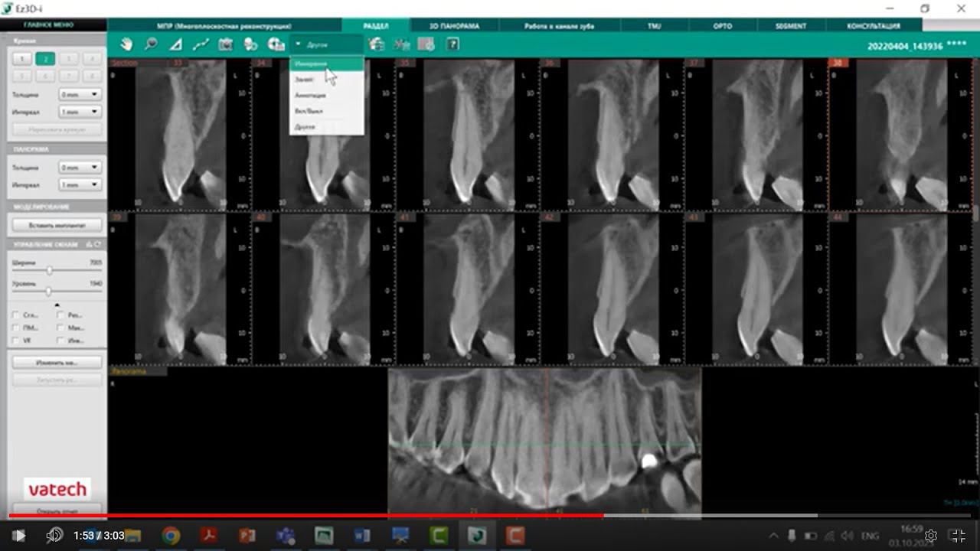Choose Вкл/Выкл in the dropdown menu
Image resolution: width=980 pixels, height=551 pixels.
click(327, 111)
